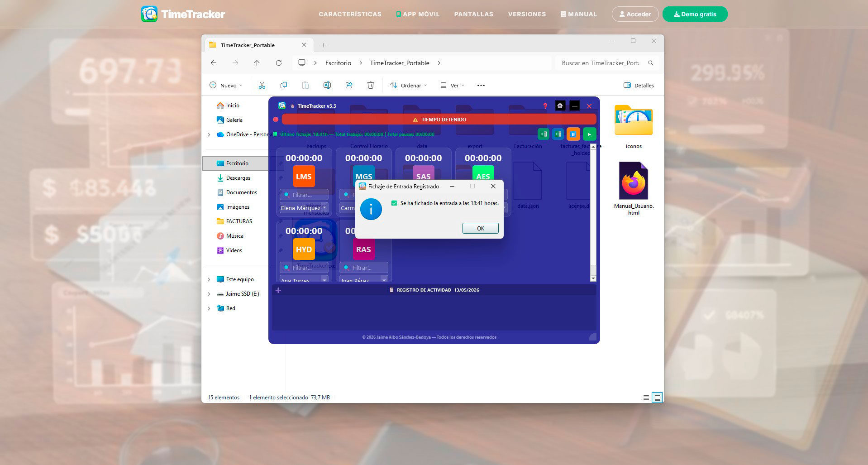Image resolution: width=868 pixels, height=465 pixels.
Task: Click the Cut scissors icon in Explorer toolbar
Action: click(262, 85)
